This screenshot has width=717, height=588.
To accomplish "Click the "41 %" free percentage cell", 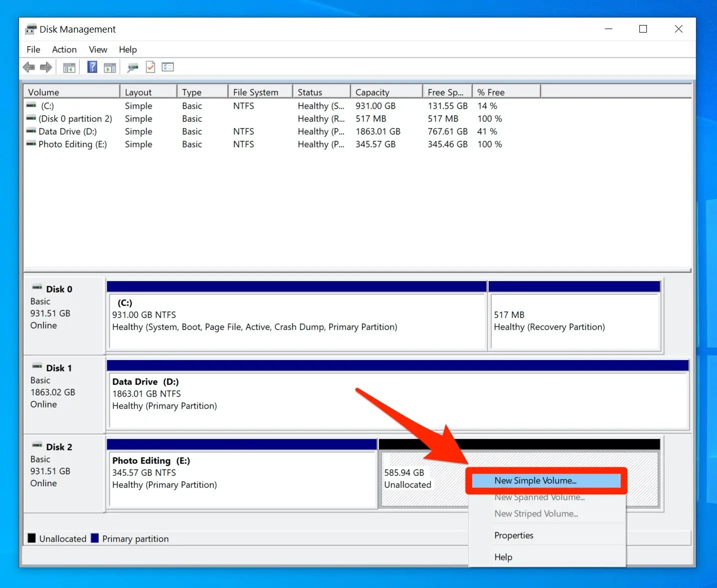I will pos(487,131).
